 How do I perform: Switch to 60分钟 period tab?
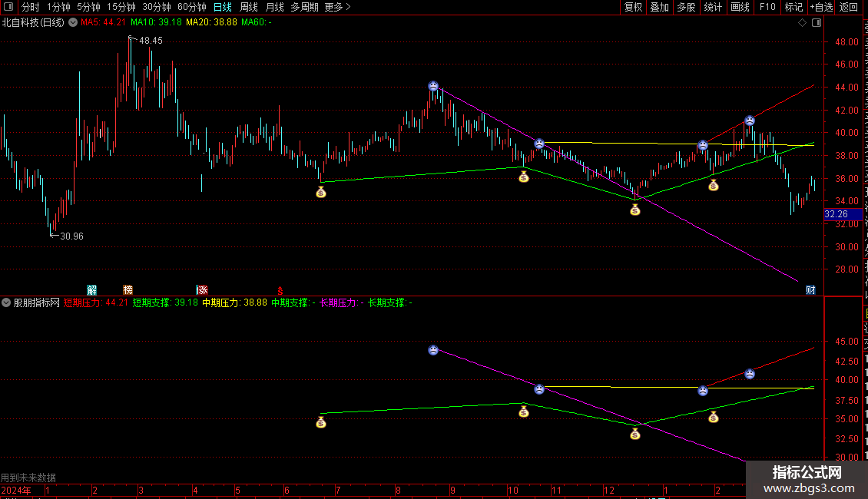191,7
